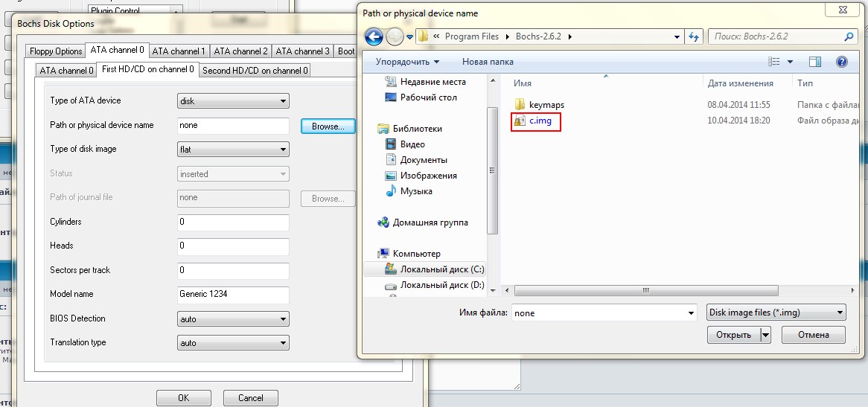
Task: Select the keymaps folder icon
Action: click(520, 104)
